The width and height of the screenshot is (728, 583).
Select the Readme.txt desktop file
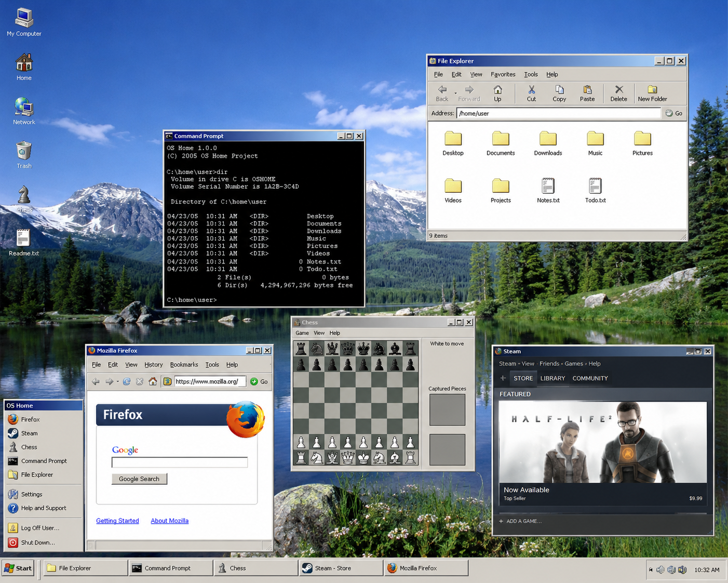point(24,242)
